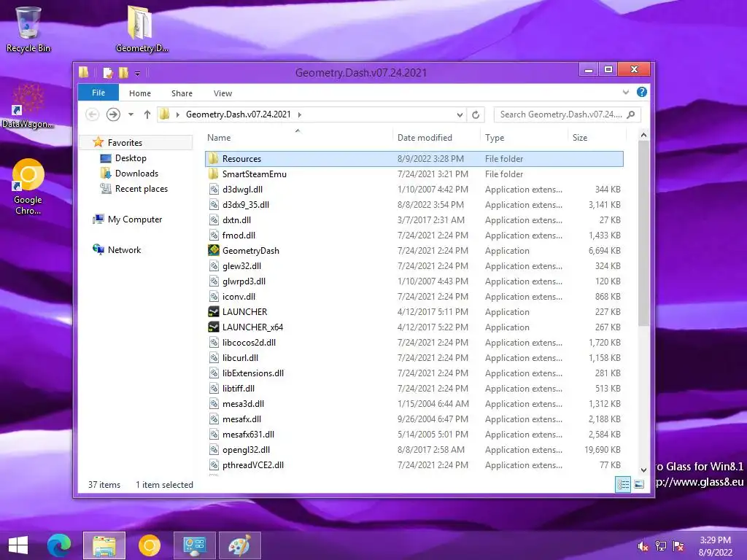Select the DataWagon desktop shortcut
This screenshot has height=560, width=747.
[28, 107]
